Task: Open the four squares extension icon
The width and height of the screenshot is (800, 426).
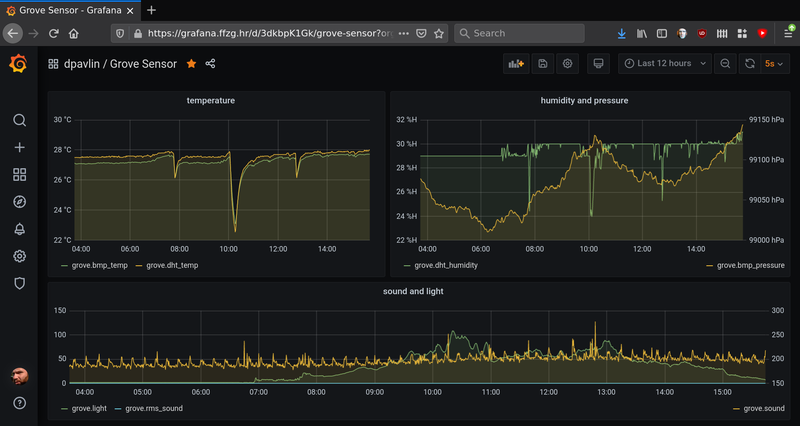Action: tap(742, 33)
